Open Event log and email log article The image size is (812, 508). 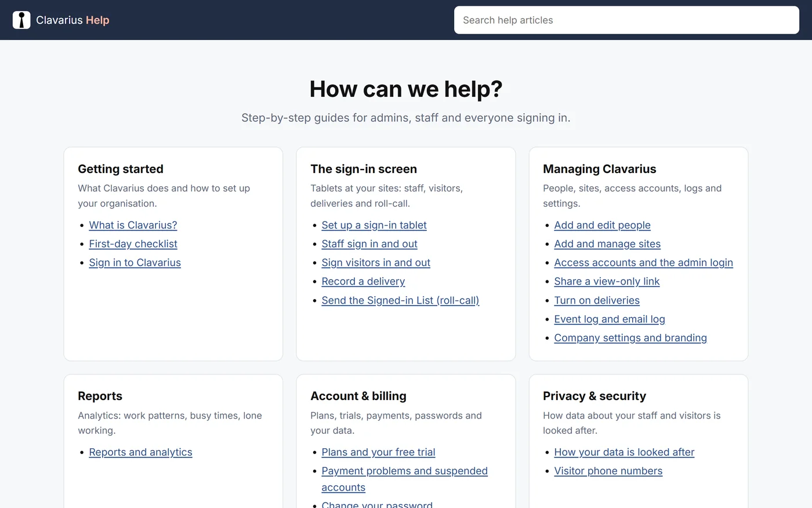tap(610, 319)
